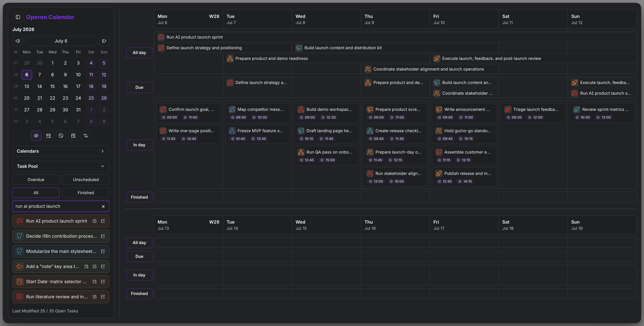Toggle the W29 Finished row label
644x326 pixels.
[139, 293]
